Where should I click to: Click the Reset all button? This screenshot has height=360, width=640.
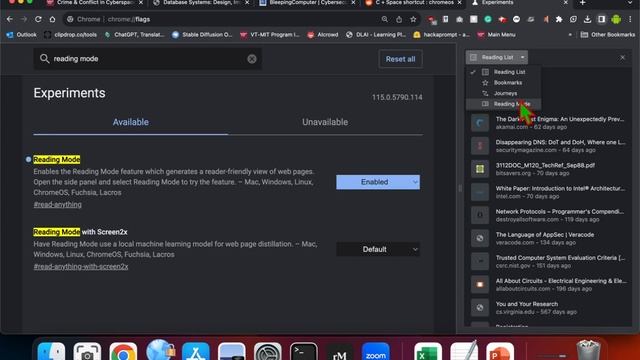[x=400, y=59]
